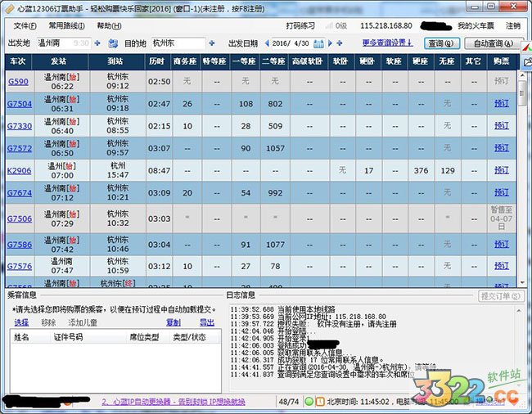Click the 姓名 passenger column header
This screenshot has width=532, height=414.
[30, 337]
